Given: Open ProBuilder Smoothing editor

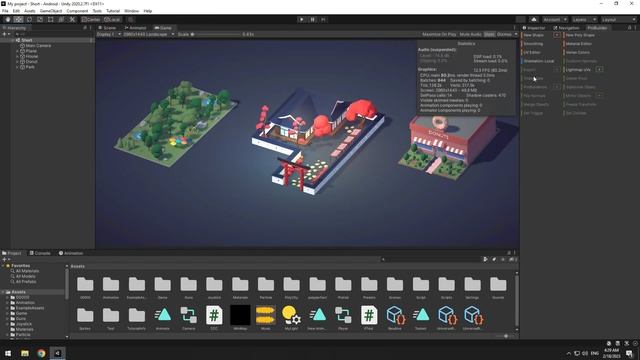Looking at the screenshot, I should (x=533, y=44).
